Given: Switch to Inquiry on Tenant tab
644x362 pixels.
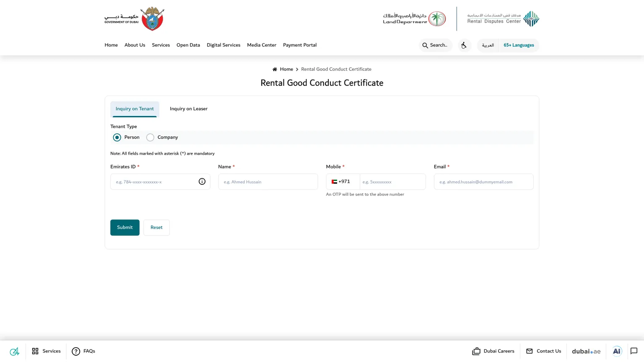Looking at the screenshot, I should [135, 109].
